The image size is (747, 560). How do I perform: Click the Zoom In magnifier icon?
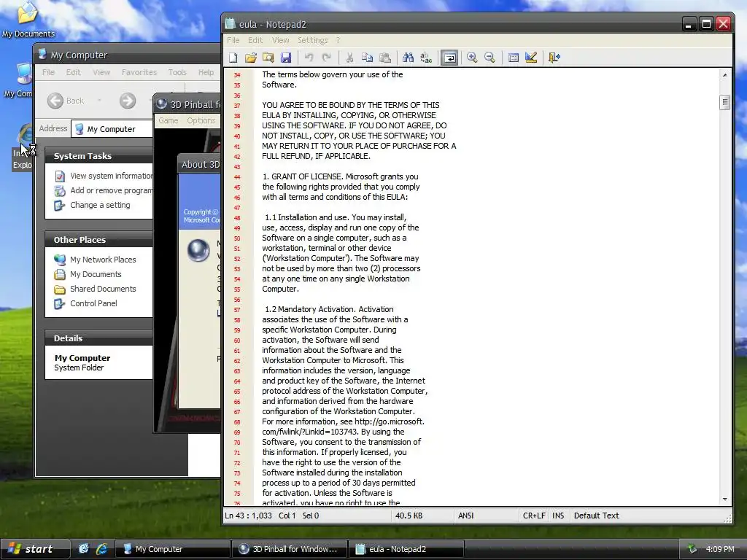[x=472, y=58]
